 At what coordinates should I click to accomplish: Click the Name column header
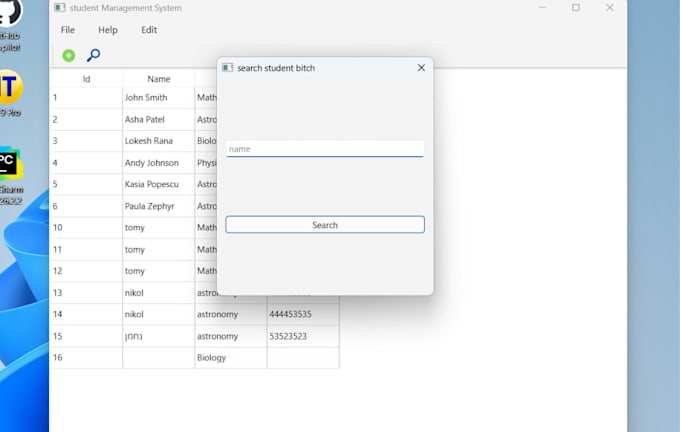coord(159,79)
